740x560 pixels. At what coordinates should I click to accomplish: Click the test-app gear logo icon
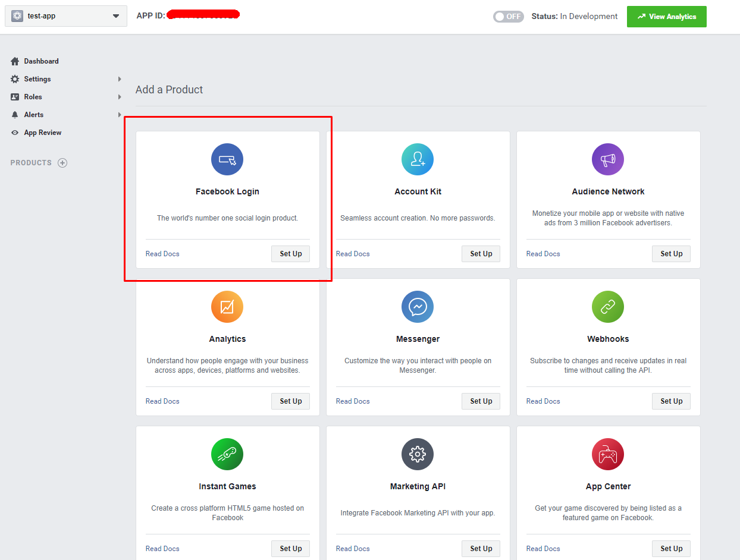tap(17, 16)
